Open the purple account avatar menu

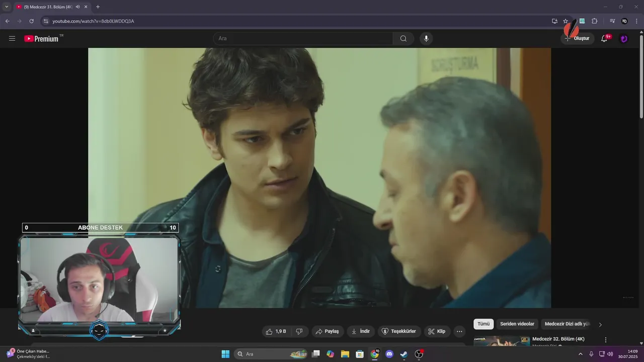pyautogui.click(x=624, y=39)
